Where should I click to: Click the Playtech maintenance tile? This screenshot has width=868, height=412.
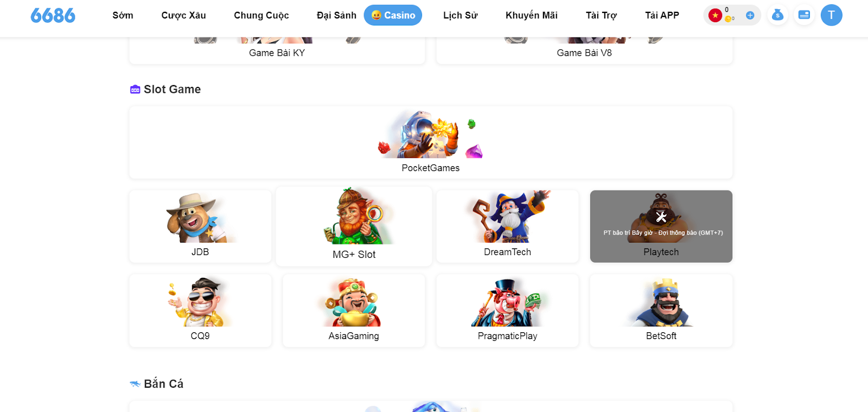[x=661, y=226]
